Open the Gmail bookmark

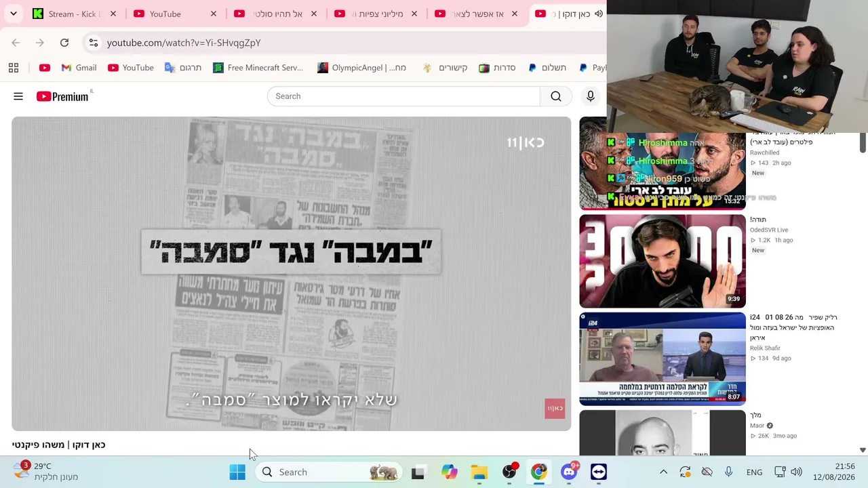point(79,68)
